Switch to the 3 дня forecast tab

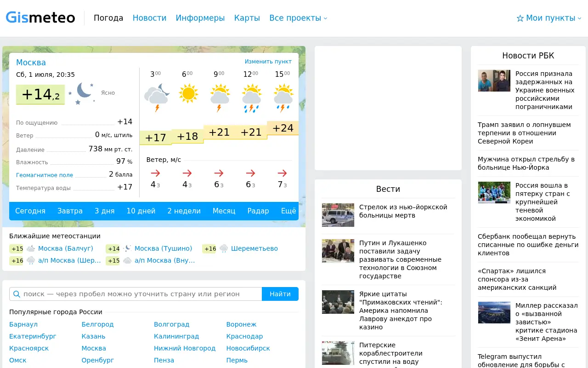pos(105,211)
